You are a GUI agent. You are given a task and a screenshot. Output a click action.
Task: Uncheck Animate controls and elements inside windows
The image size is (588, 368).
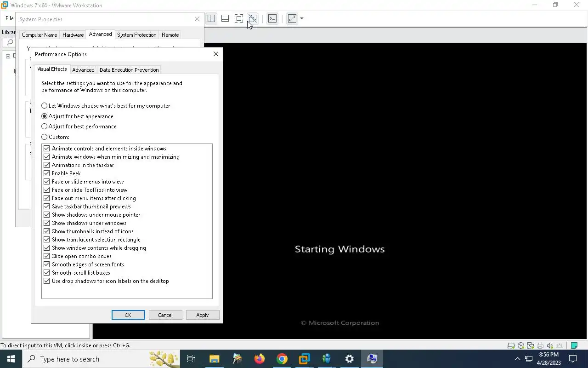pyautogui.click(x=46, y=149)
